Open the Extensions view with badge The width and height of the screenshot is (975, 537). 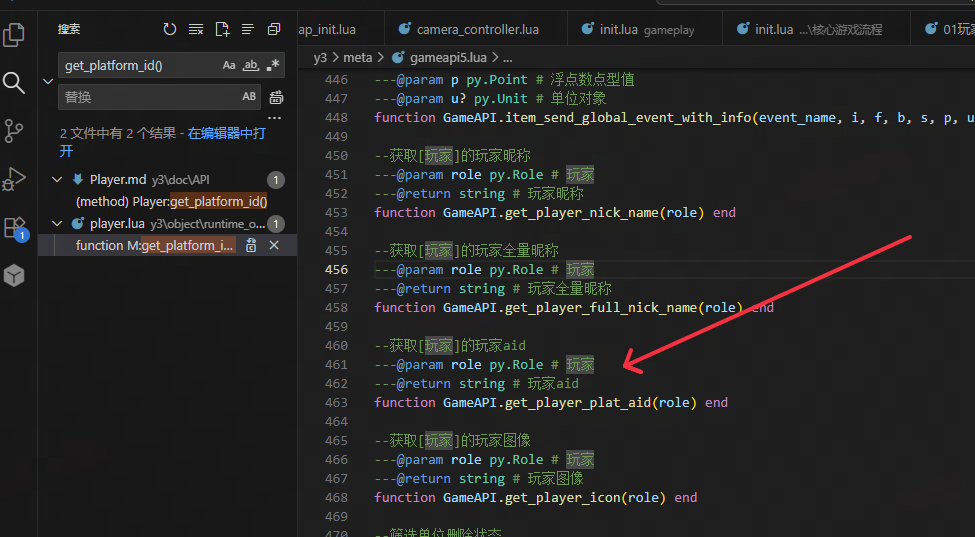click(14, 228)
